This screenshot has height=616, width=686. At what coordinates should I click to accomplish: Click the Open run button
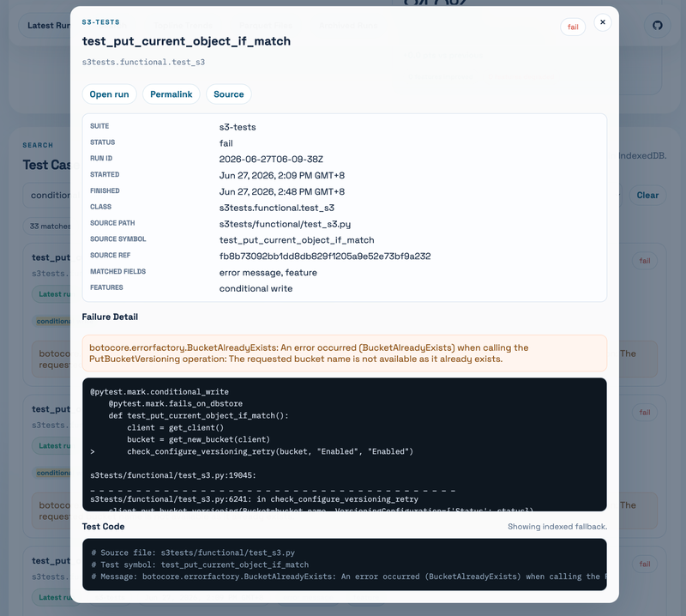110,94
